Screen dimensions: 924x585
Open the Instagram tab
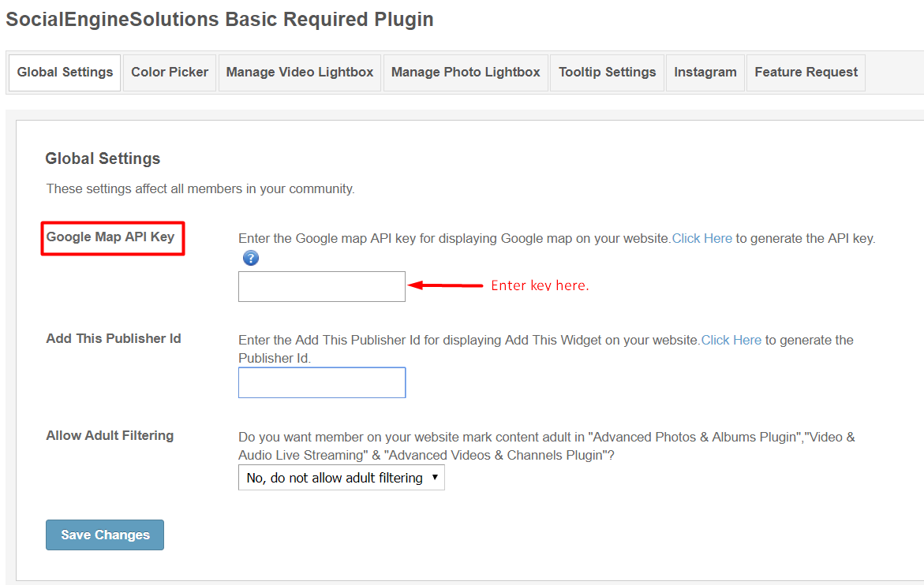[x=705, y=73]
